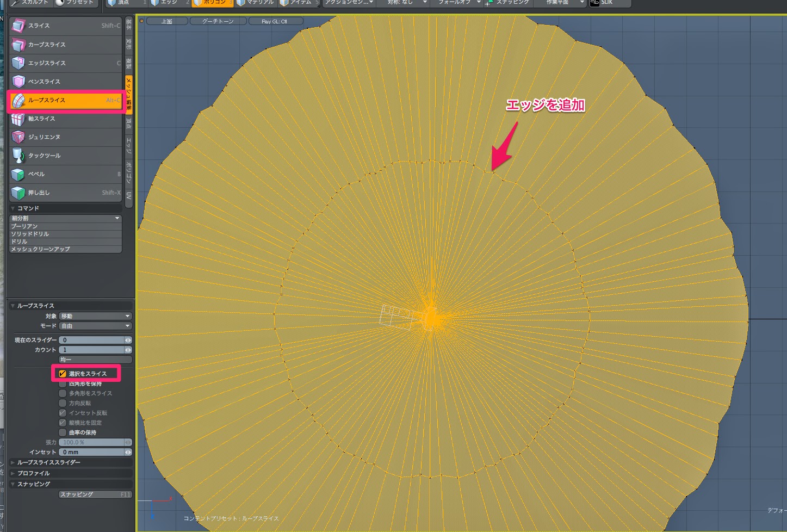Image resolution: width=787 pixels, height=532 pixels.
Task: Open the スカルプト sculpt tools
Action: pos(30,3)
